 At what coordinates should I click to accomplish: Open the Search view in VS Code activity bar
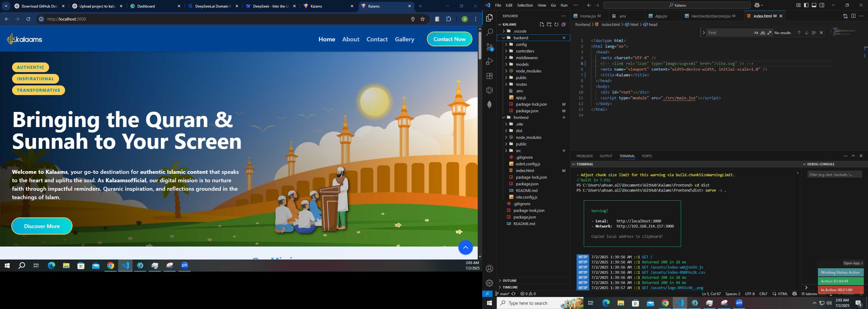click(489, 32)
